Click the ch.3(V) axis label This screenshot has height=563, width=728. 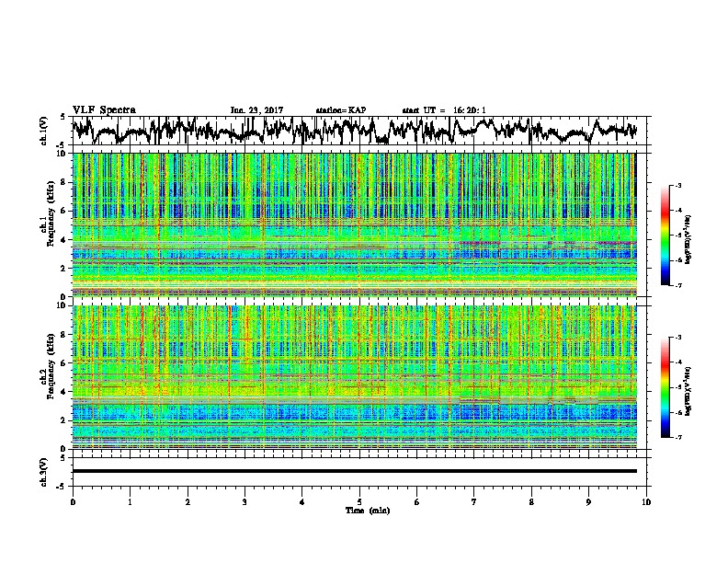point(44,472)
